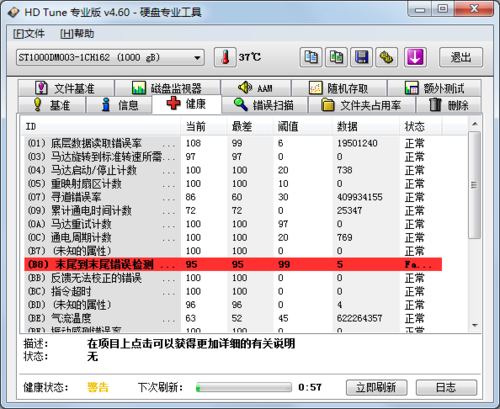Click the scrollbar down arrow

point(474,325)
